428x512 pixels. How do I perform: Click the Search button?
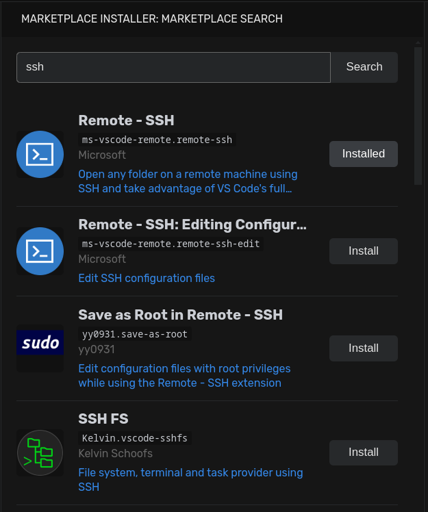point(364,67)
